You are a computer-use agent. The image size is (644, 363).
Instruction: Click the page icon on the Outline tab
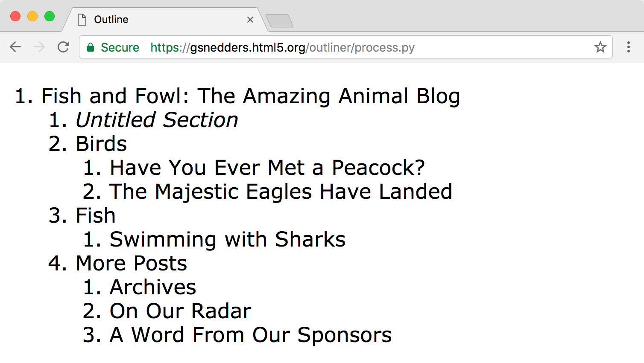pos(82,19)
